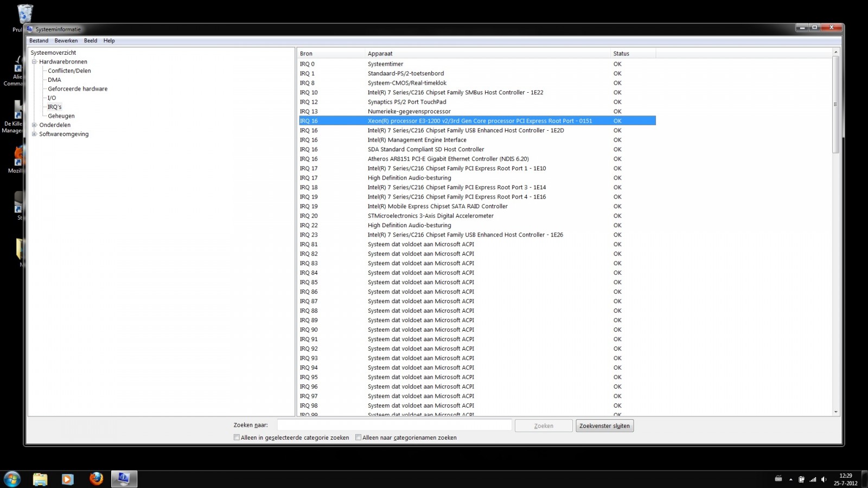Open the Bewerken menu
868x488 pixels.
(x=66, y=41)
